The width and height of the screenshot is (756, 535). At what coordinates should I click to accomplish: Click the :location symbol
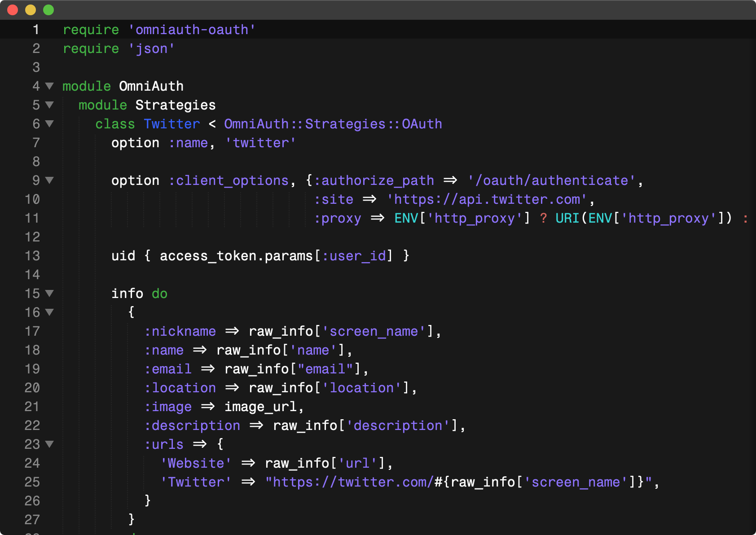(x=180, y=388)
